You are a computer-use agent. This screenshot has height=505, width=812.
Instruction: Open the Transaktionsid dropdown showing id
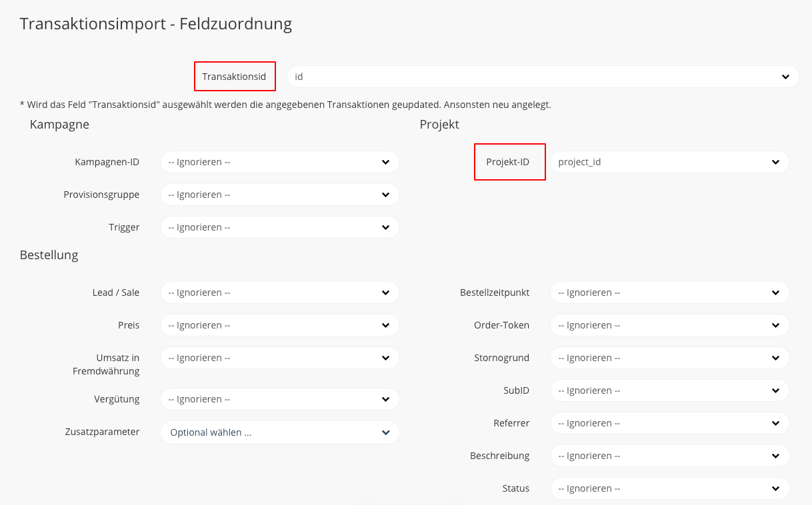[543, 77]
